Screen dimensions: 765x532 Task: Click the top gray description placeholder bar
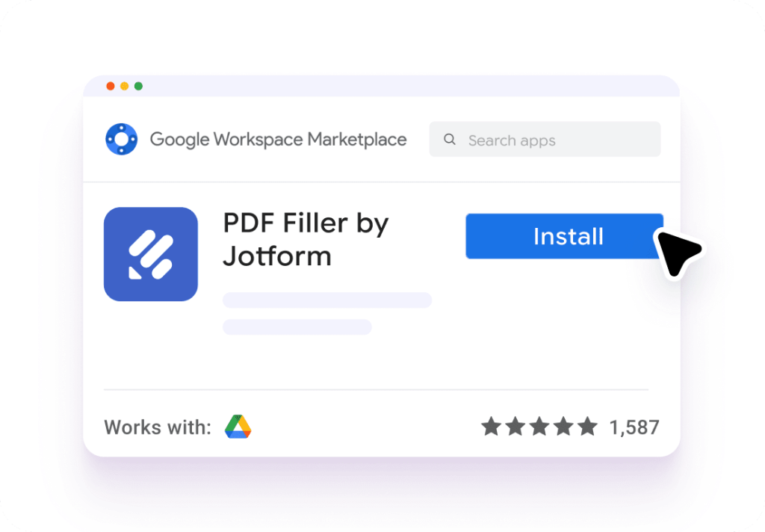tap(327, 300)
